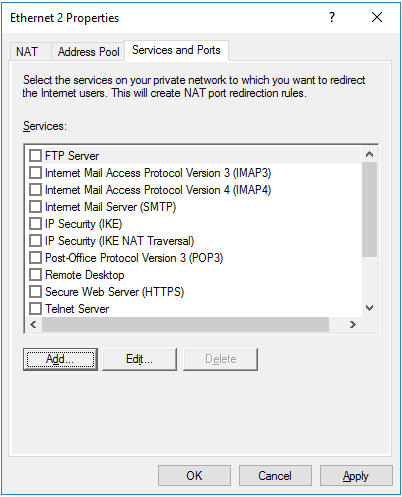Open the Address Pool tab
The width and height of the screenshot is (402, 497).
(88, 52)
